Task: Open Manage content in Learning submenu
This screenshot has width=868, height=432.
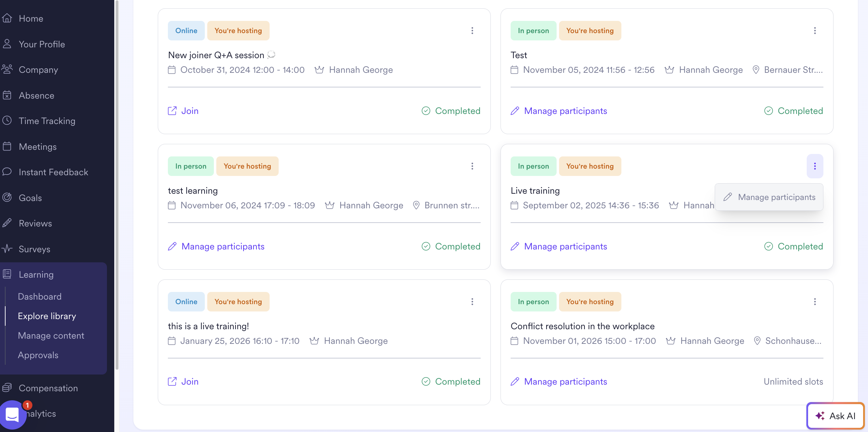Action: 51,335
